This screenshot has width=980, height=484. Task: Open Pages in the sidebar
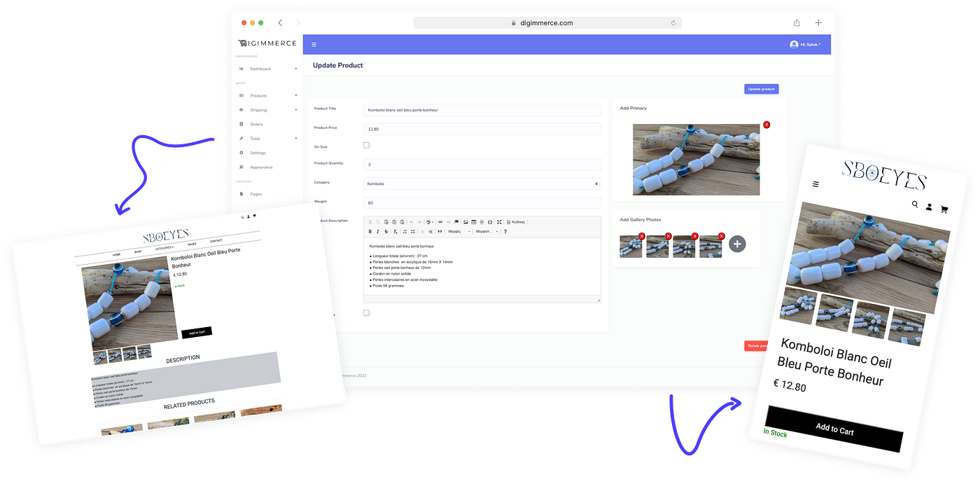coord(255,194)
